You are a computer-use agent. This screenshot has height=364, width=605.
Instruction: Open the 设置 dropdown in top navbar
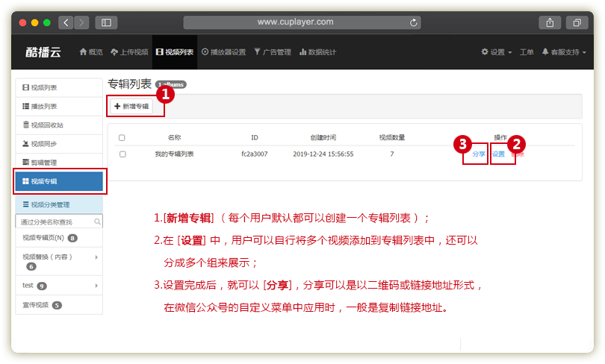click(x=497, y=52)
